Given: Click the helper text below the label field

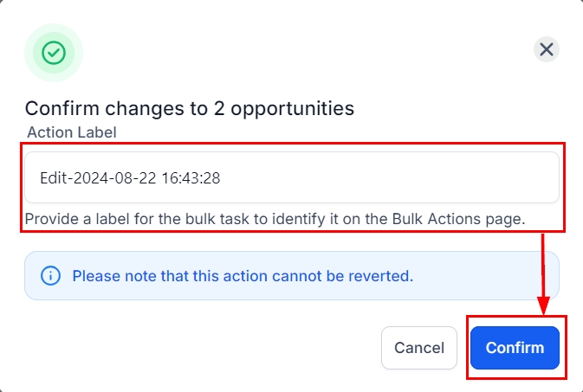Looking at the screenshot, I should 275,219.
